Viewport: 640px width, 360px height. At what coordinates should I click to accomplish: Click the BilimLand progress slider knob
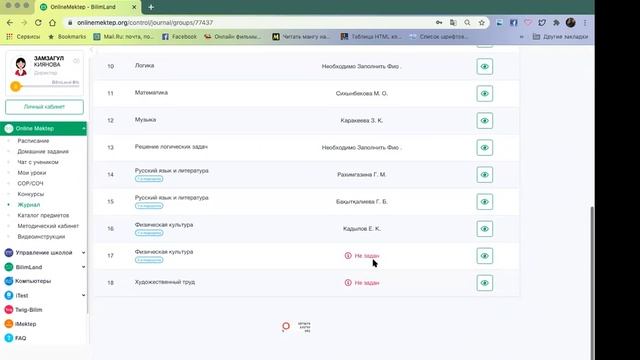[16, 87]
